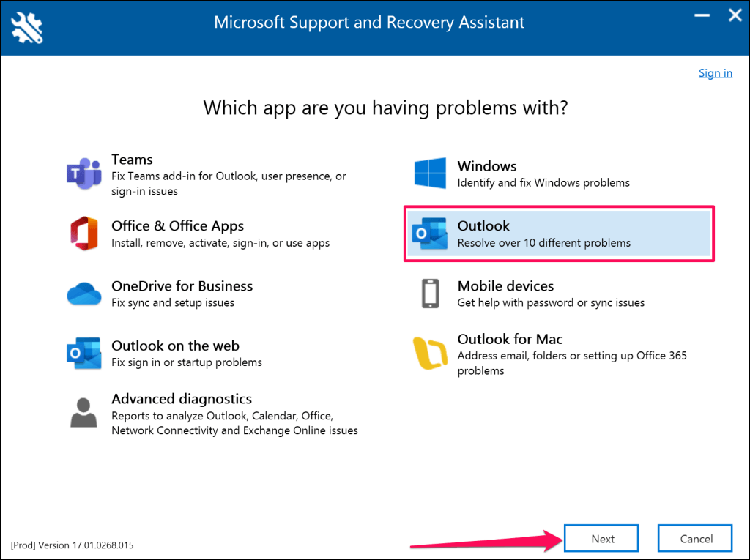
Task: Click the Next button
Action: coord(601,539)
